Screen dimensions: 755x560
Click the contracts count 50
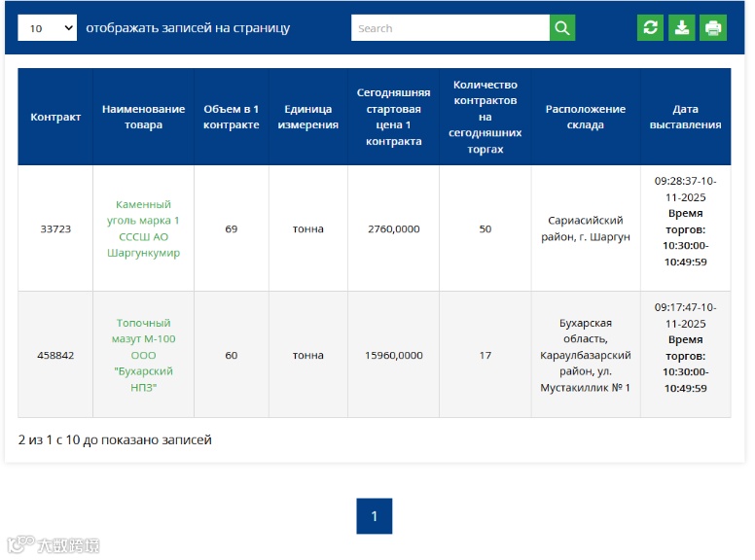(485, 228)
